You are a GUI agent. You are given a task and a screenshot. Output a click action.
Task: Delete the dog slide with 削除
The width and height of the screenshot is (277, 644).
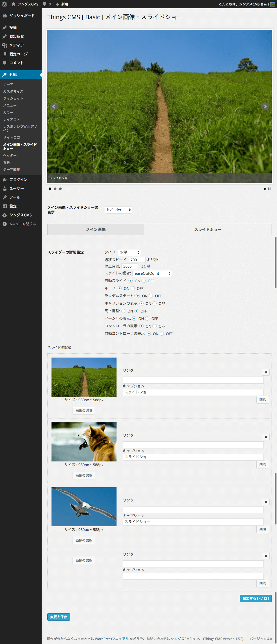click(x=263, y=465)
